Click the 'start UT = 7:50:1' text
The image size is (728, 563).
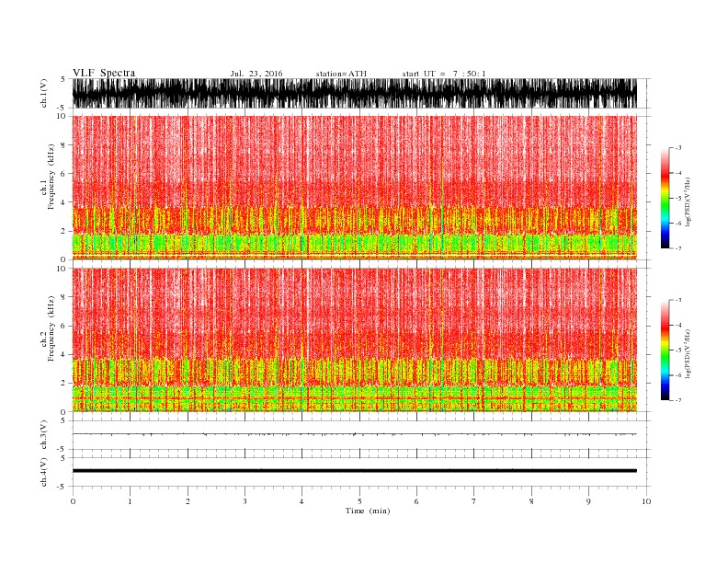coord(444,74)
